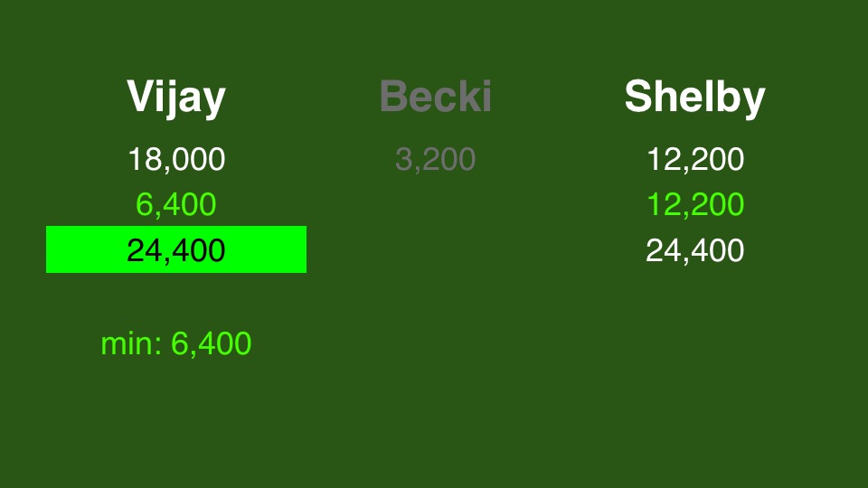Select Shelby's white score of 12,200
868x488 pixels.
tap(694, 159)
